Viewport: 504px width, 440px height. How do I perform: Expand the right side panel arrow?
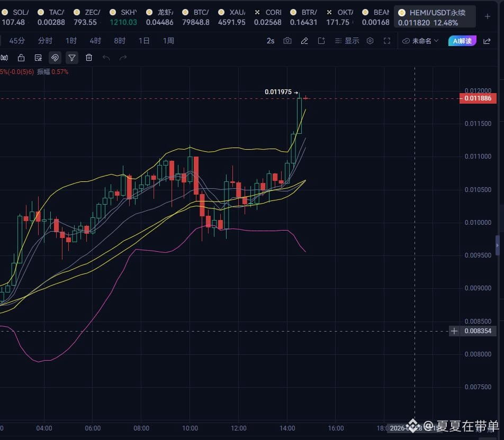pyautogui.click(x=498, y=245)
